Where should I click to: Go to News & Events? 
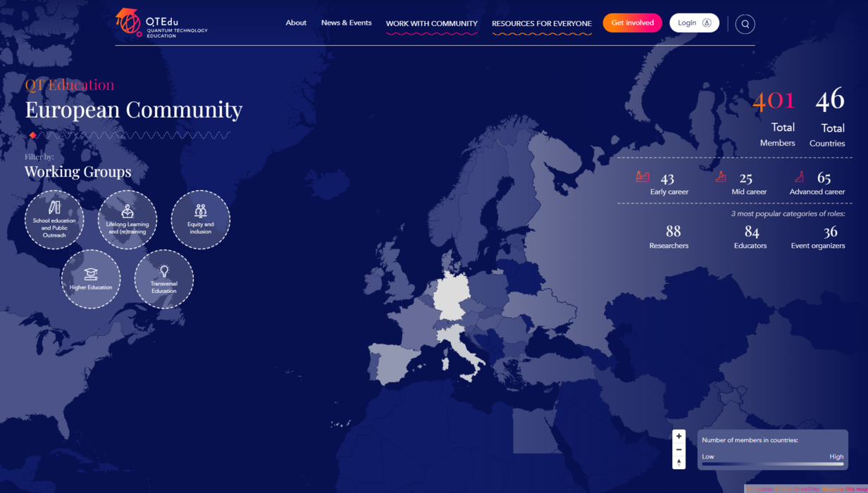346,23
